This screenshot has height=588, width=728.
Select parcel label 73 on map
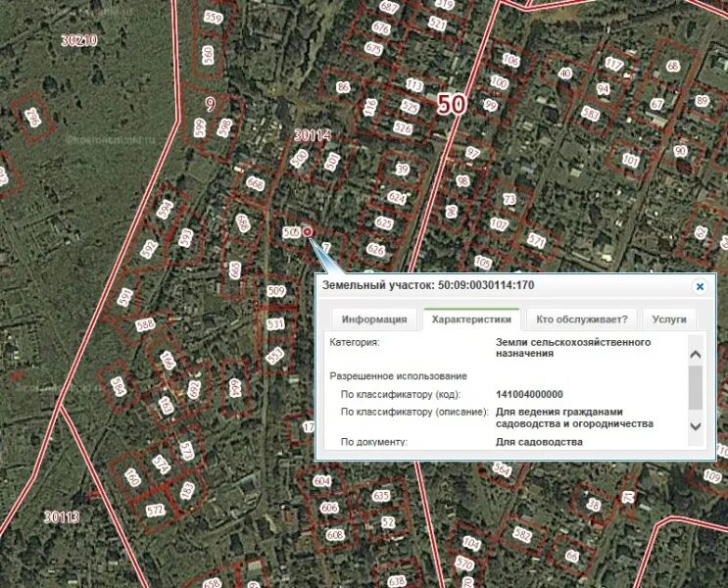click(510, 199)
